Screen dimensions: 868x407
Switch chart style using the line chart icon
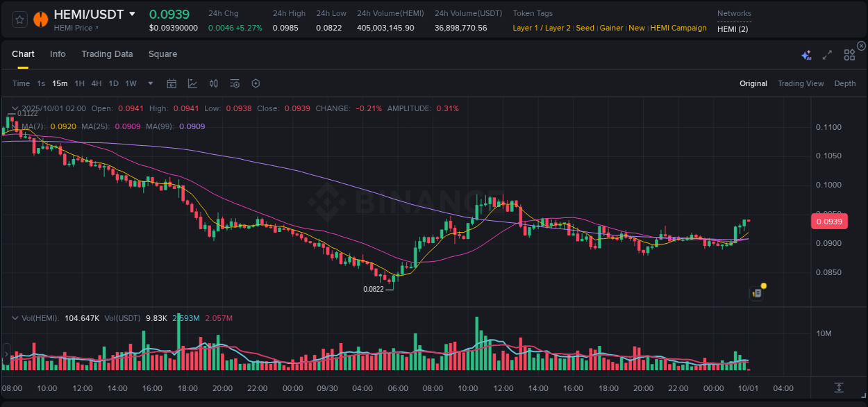[x=192, y=83]
